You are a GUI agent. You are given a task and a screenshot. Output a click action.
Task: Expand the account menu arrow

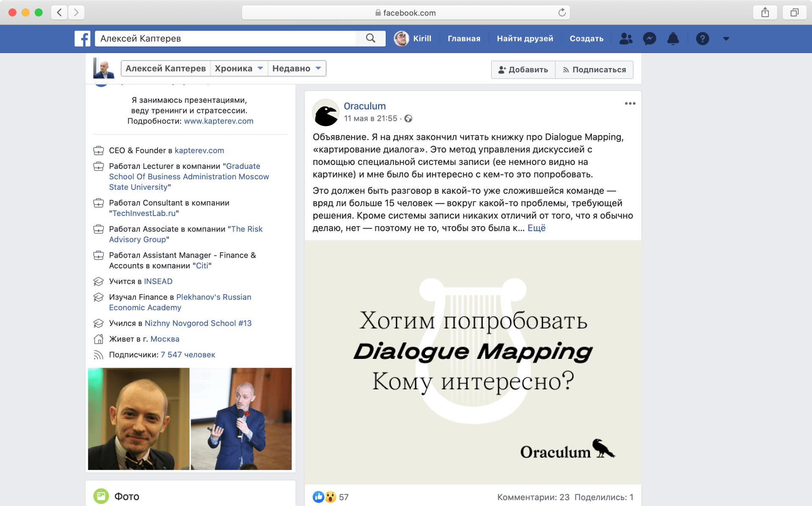tap(726, 38)
